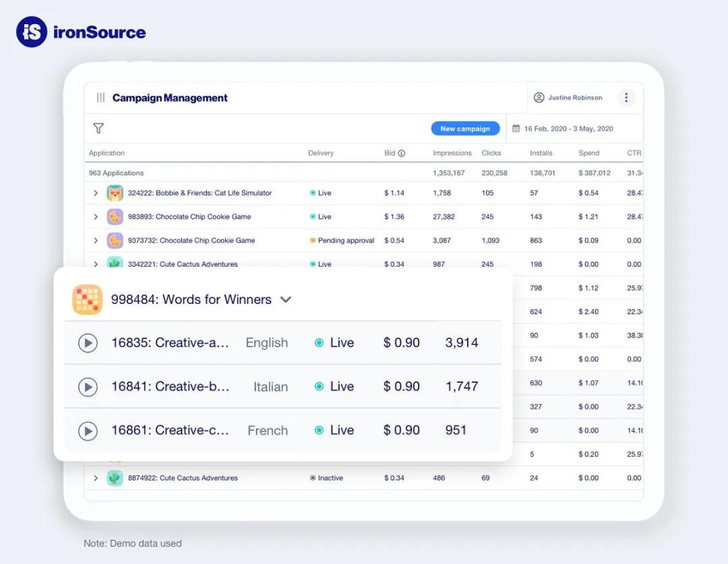Click the app icon for 983893 Chocolate Chip Cookie Game
The image size is (728, 564).
[115, 216]
